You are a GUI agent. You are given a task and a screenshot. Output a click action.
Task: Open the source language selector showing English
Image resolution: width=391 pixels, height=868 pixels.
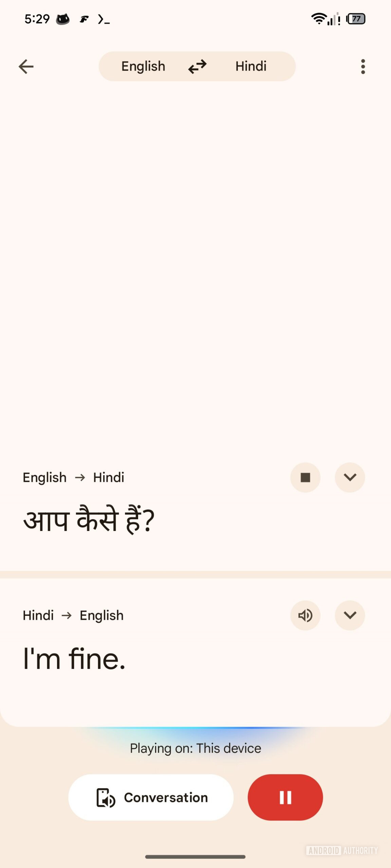(x=143, y=66)
